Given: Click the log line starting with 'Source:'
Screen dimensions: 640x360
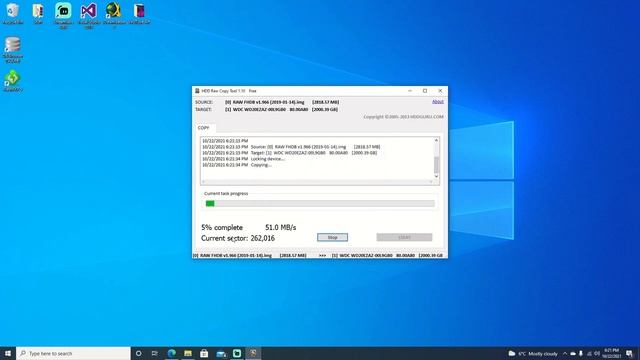Looking at the screenshot, I should (x=291, y=147).
